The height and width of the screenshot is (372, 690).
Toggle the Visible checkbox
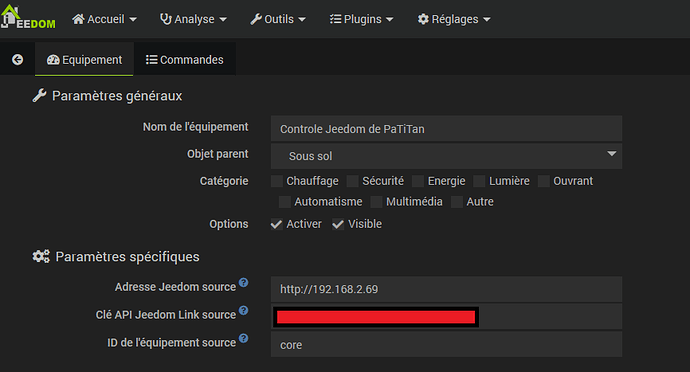coord(338,224)
